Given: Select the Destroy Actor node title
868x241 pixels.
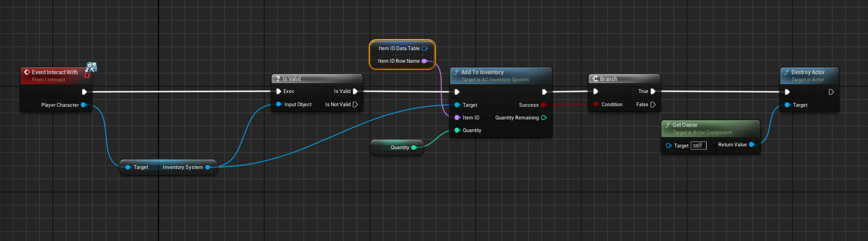Looking at the screenshot, I should click(x=808, y=73).
